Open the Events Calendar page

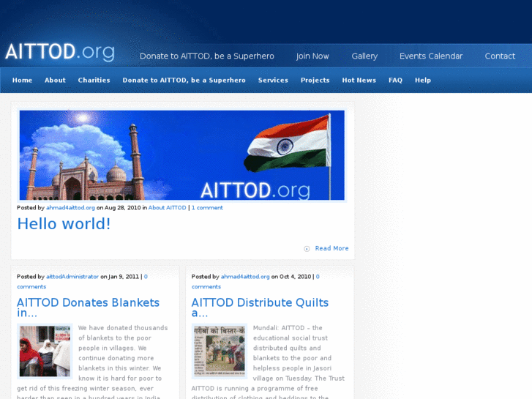click(431, 56)
